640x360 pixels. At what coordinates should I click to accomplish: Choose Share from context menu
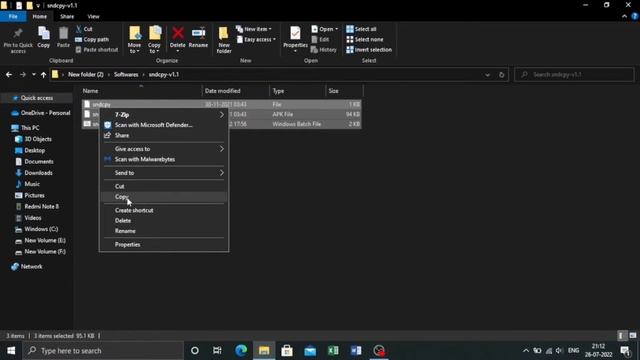pyautogui.click(x=164, y=135)
